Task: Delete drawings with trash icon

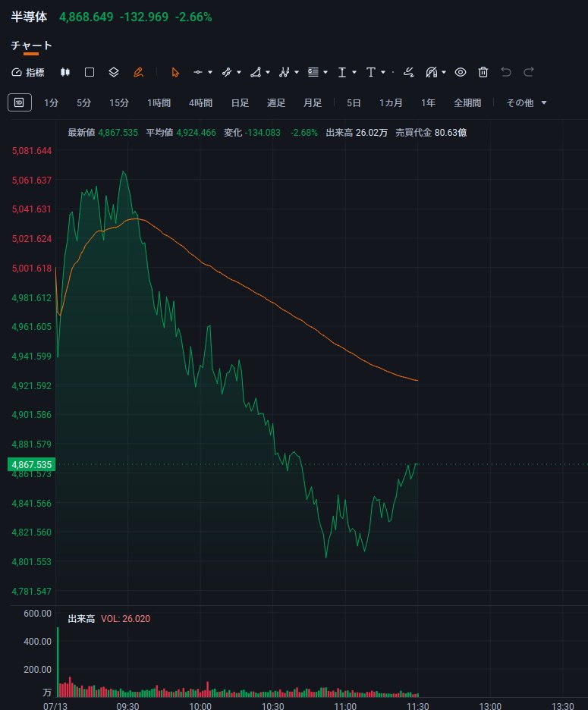Action: coord(483,73)
